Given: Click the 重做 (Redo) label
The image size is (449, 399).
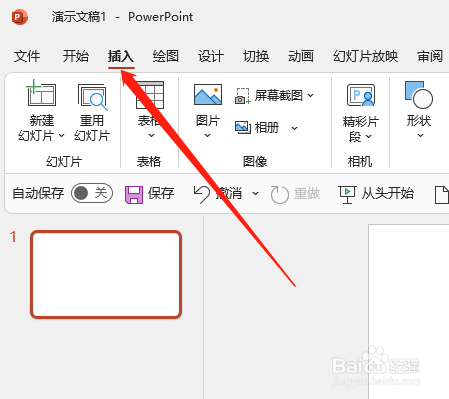Looking at the screenshot, I should (307, 193).
